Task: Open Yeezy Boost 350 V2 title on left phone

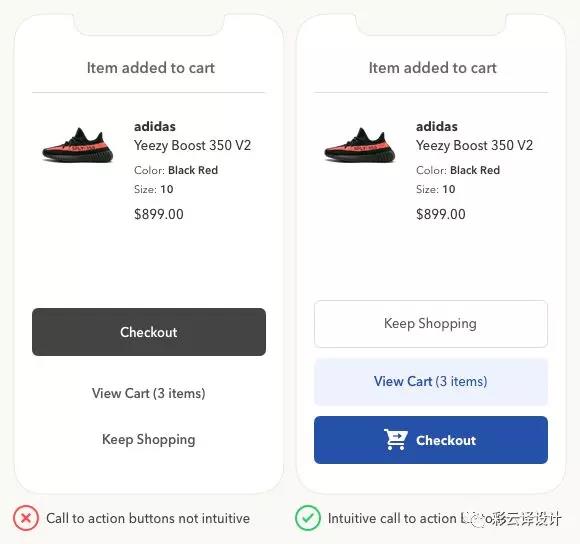Action: coord(192,145)
